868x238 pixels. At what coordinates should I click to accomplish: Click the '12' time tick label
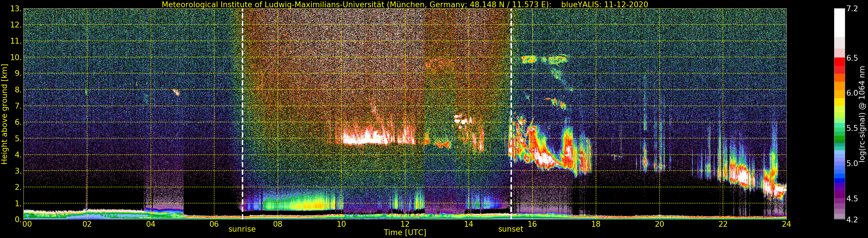(405, 224)
